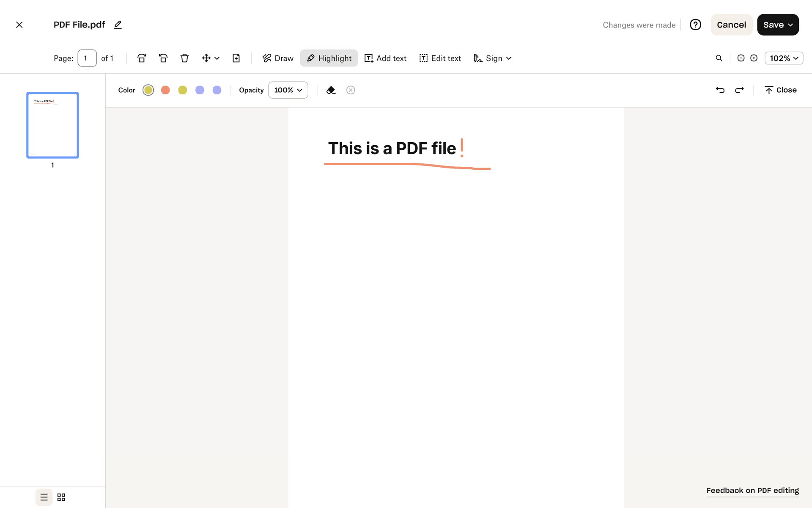This screenshot has height=508, width=812.
Task: Pick the selected olive-yellow color swatch
Action: pyautogui.click(x=148, y=90)
